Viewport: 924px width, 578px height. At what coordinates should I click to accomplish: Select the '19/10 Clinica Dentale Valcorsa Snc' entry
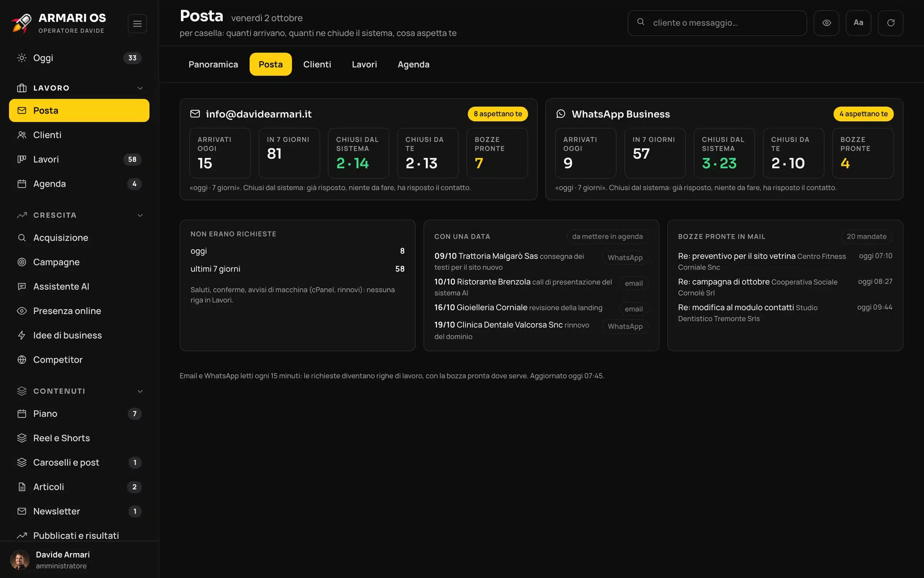(x=541, y=330)
